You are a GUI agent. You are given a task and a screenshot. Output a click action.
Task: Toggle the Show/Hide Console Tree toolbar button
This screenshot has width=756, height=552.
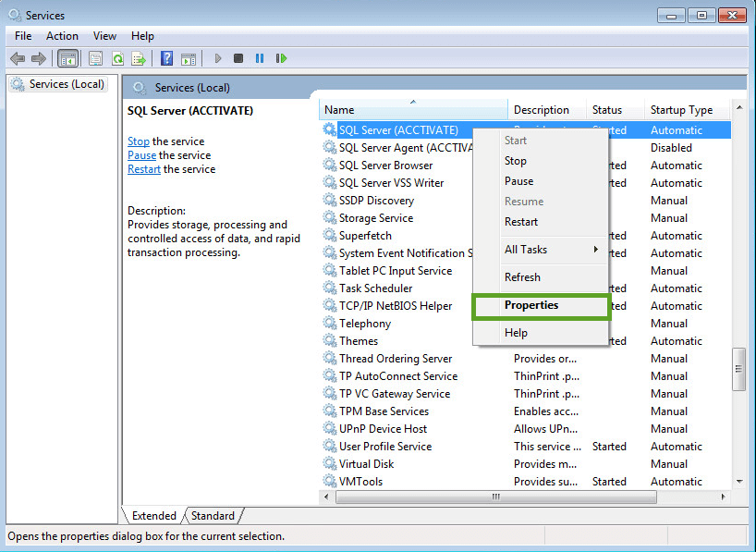[68, 59]
